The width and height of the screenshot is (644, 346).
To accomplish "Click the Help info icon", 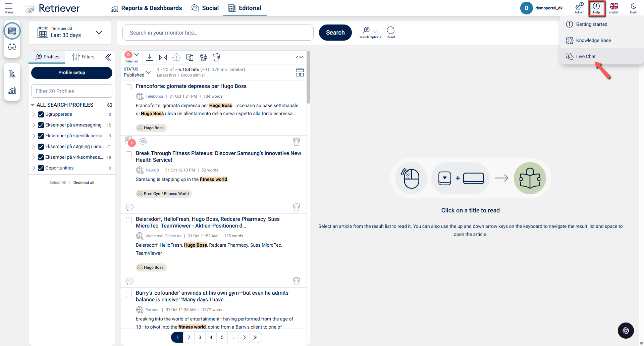I will coord(596,8).
